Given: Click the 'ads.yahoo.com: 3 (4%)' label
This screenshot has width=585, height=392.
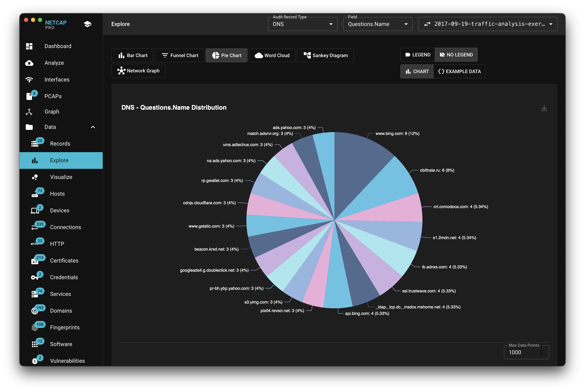Looking at the screenshot, I should 294,127.
